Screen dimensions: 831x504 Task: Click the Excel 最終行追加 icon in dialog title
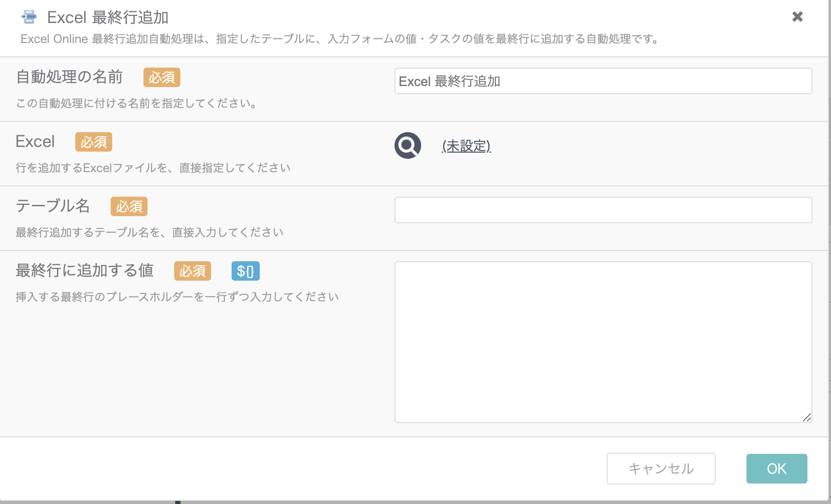[x=29, y=17]
